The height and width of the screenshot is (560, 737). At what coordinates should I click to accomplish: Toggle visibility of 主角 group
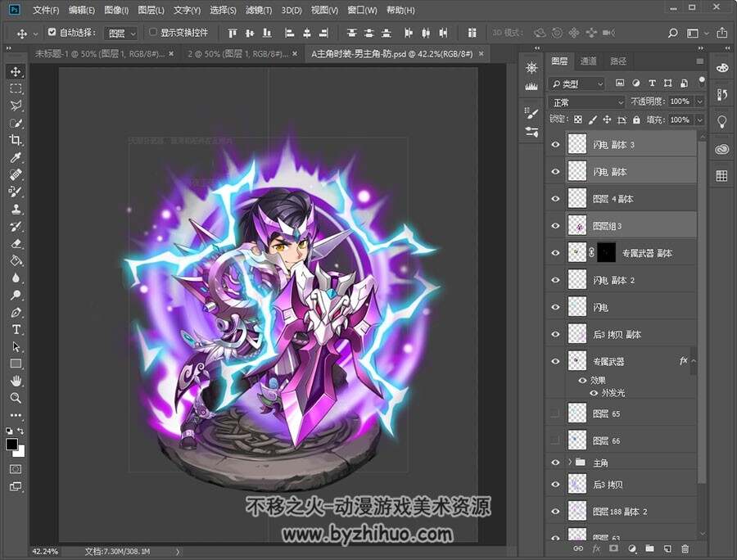coord(555,463)
